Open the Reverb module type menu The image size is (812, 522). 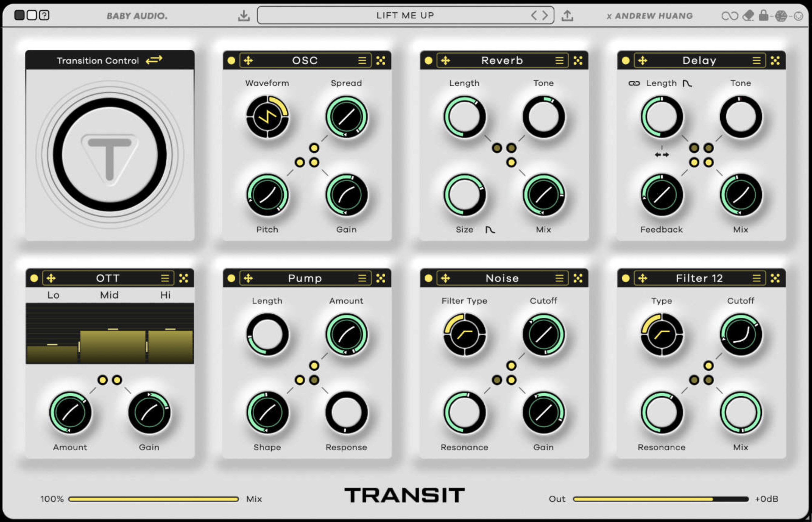(559, 61)
